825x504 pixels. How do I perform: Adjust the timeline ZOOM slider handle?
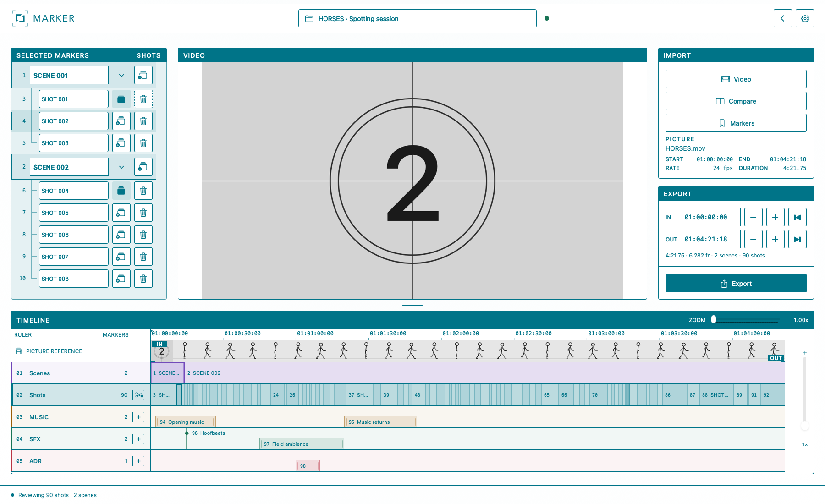[714, 320]
